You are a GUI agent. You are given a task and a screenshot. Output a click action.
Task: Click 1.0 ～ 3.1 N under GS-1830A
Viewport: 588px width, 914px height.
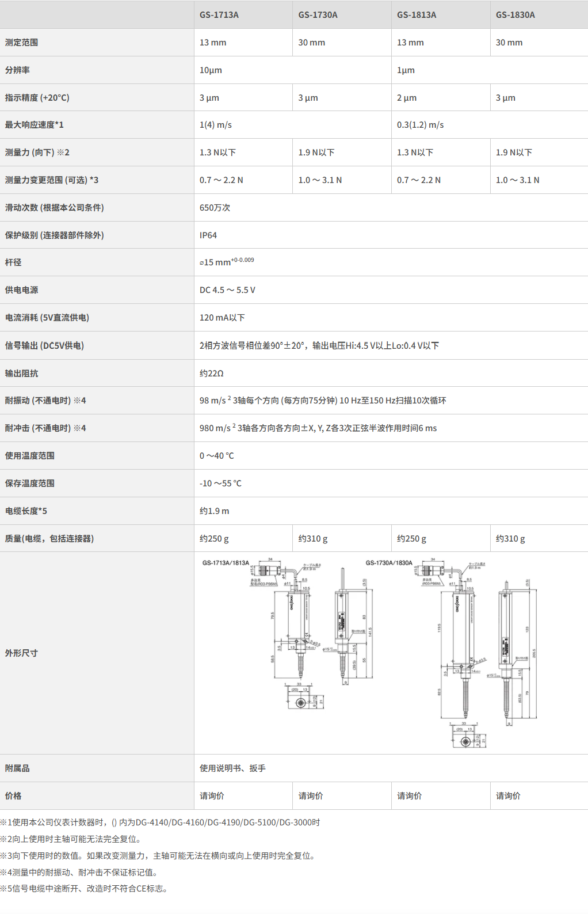[x=518, y=180]
